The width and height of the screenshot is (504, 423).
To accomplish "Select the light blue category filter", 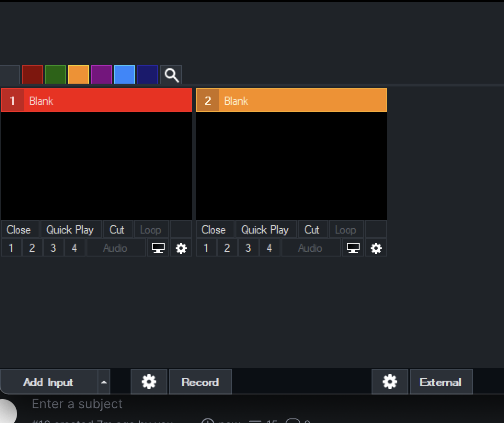I will click(x=125, y=75).
